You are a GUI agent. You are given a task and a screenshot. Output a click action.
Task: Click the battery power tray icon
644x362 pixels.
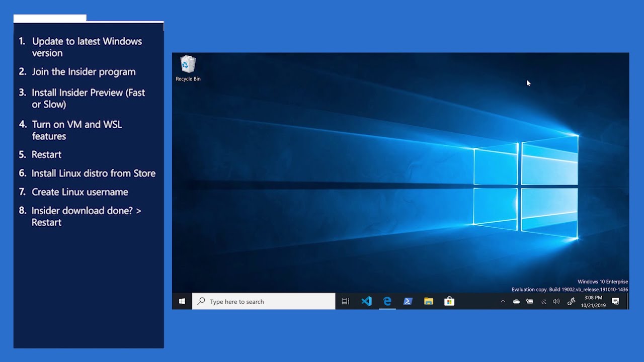530,302
